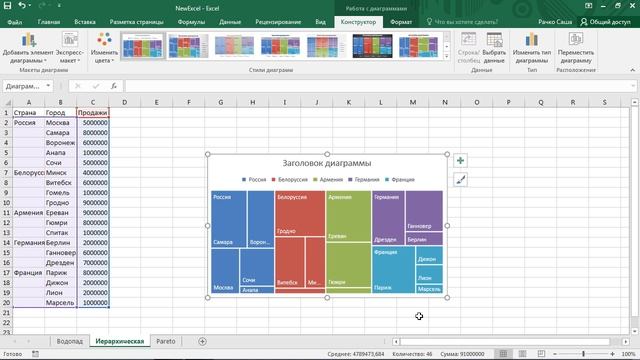Select the Select All corner button

pyautogui.click(x=7, y=102)
